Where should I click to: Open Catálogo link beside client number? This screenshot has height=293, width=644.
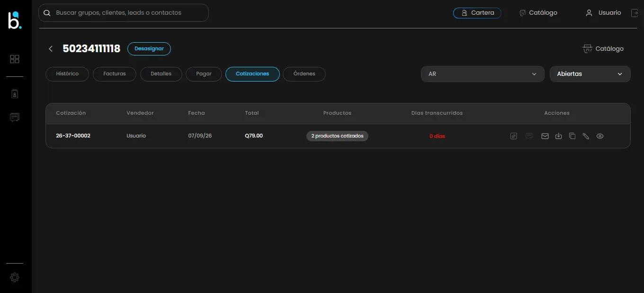[x=603, y=49]
